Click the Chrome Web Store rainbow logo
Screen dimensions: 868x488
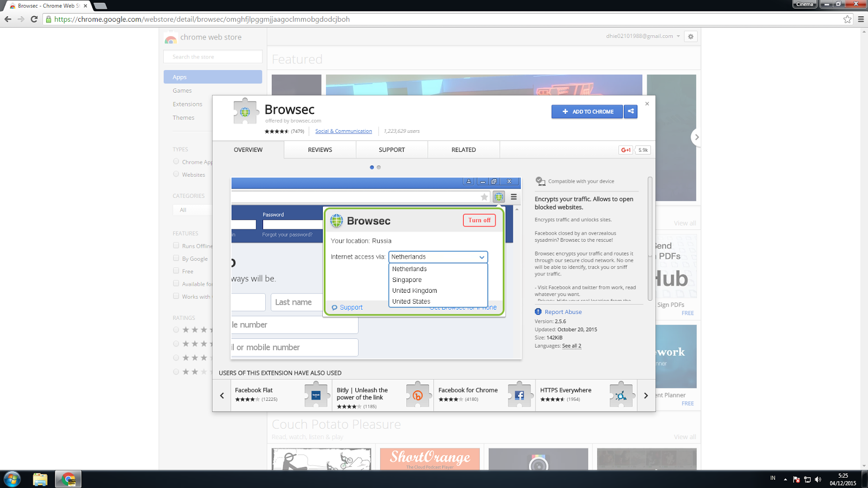pos(171,38)
